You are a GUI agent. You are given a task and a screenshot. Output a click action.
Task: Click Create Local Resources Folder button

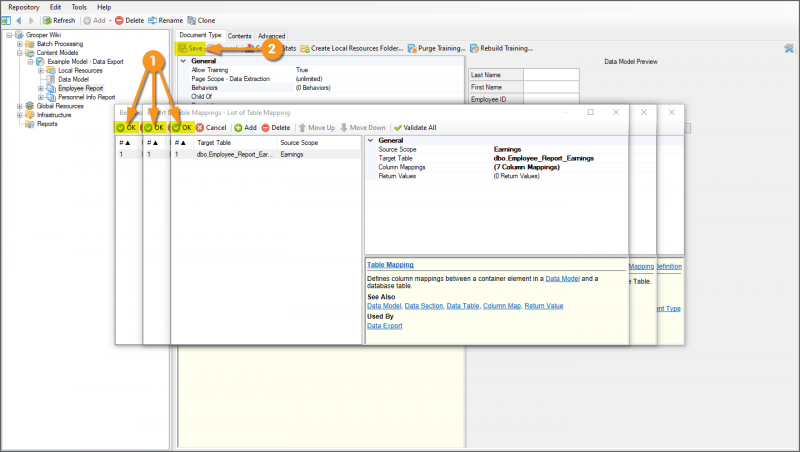(x=352, y=48)
